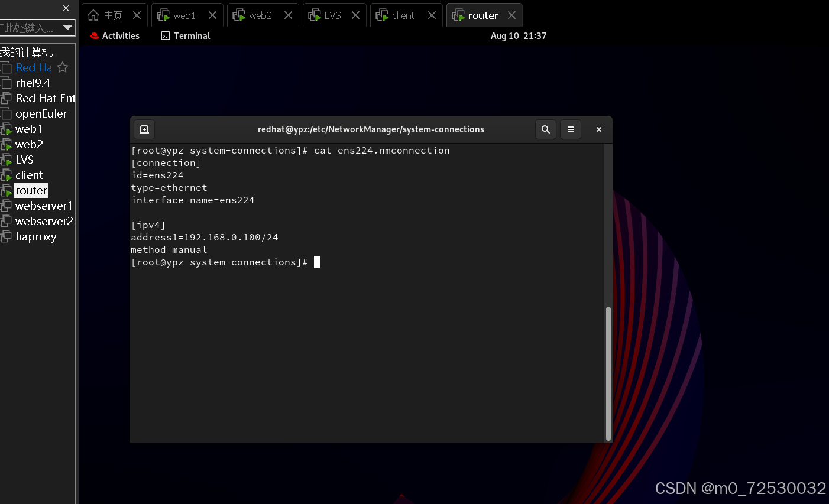Close the 主页 home tab
Viewport: 829px width, 504px height.
point(137,15)
